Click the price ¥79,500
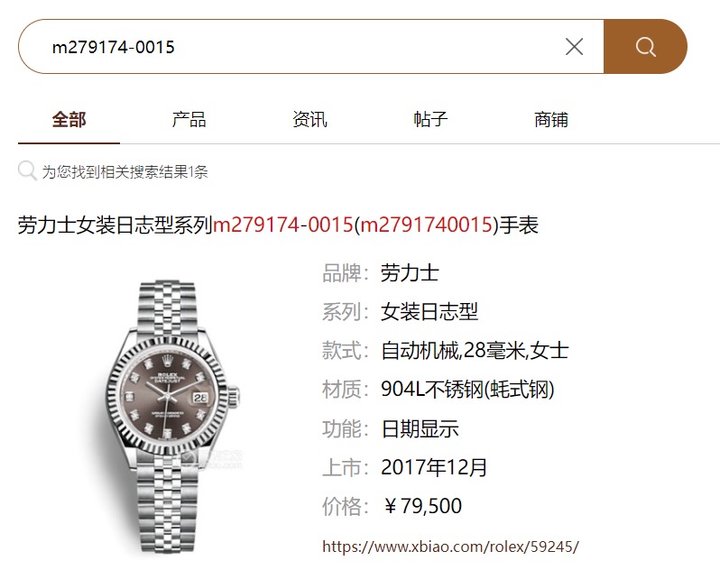 (x=422, y=506)
